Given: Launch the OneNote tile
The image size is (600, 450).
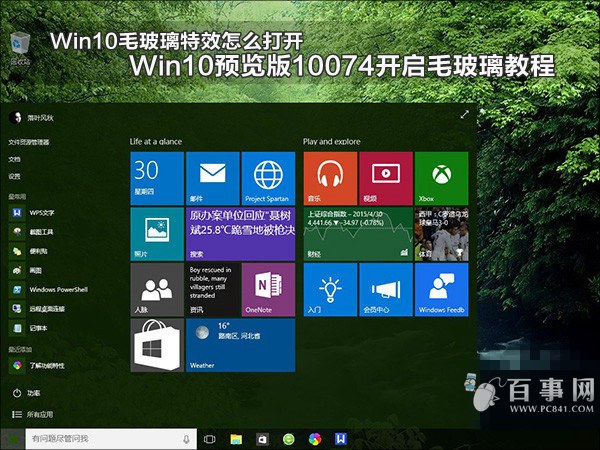Looking at the screenshot, I should coord(268,290).
